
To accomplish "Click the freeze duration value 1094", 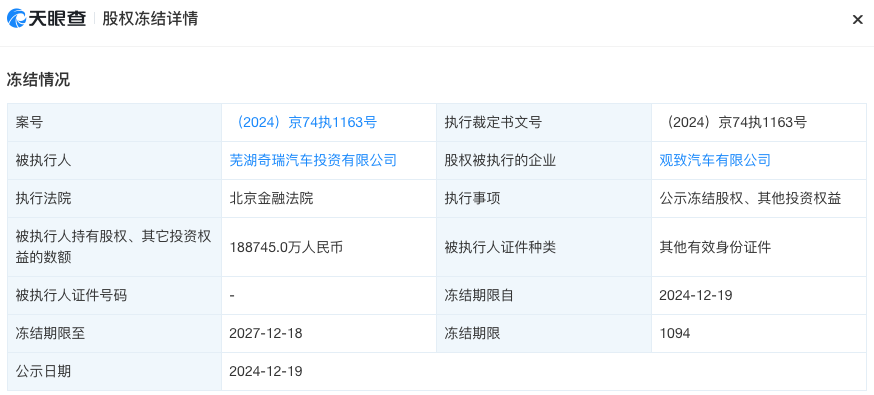I will point(674,333).
